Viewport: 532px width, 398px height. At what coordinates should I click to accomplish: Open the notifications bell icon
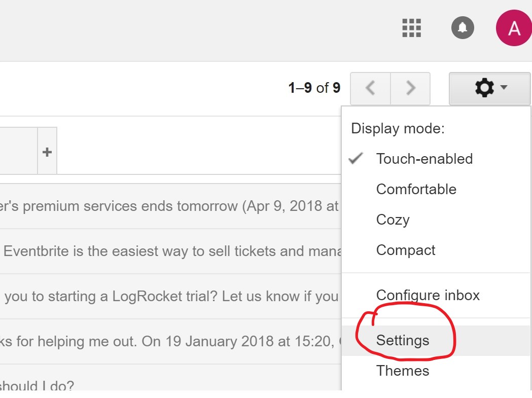point(463,27)
